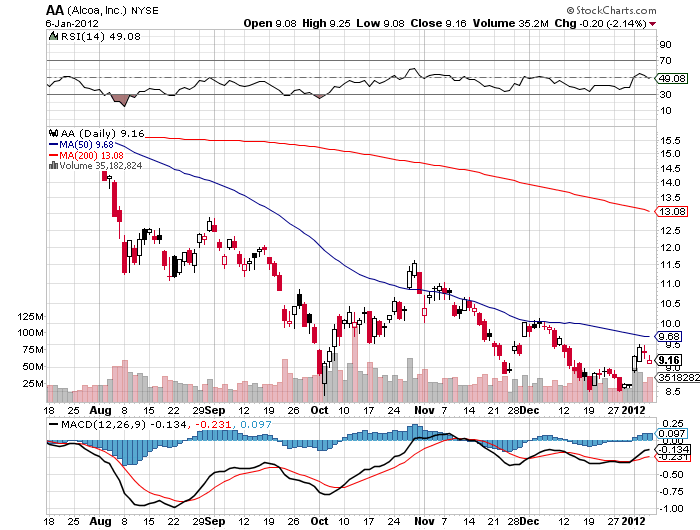Click the StockCharts.com watermark link
The width and height of the screenshot is (700, 530).
click(611, 10)
